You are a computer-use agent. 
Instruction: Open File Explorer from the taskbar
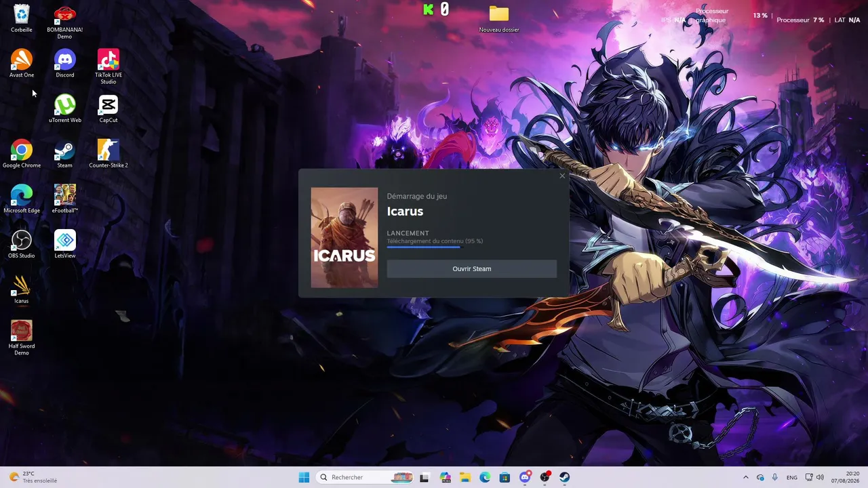[465, 477]
